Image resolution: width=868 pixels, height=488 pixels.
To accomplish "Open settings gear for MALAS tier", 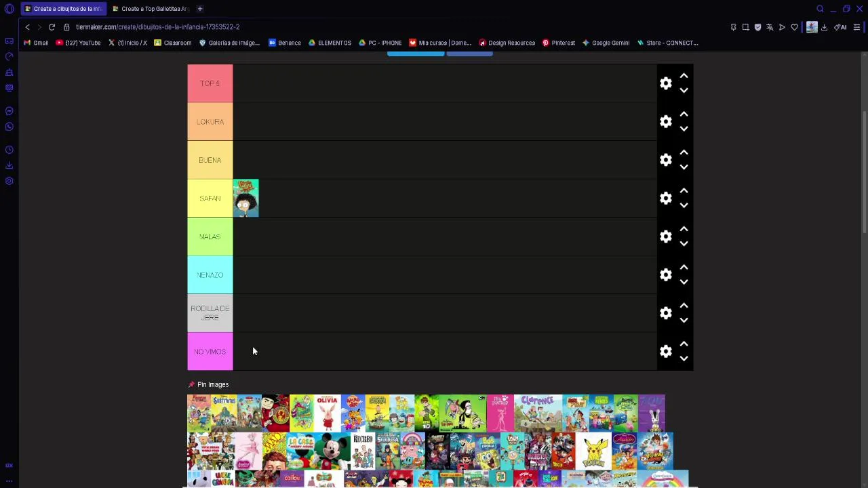I will pos(666,237).
